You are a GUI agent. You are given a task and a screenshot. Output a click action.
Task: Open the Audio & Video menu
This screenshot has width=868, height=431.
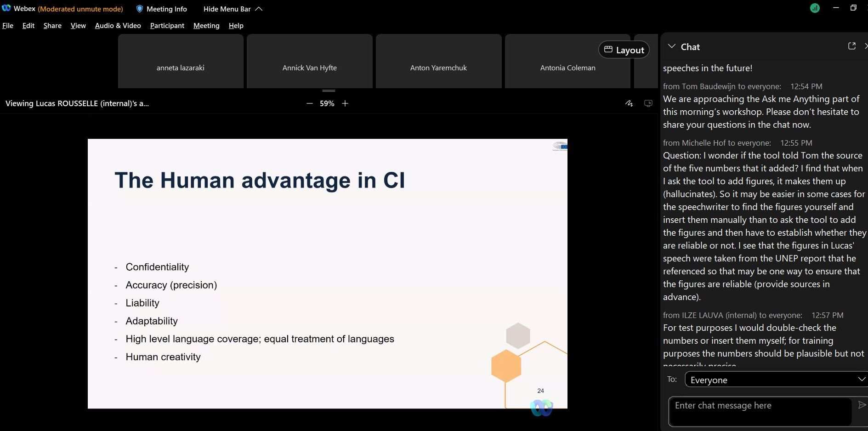118,26
